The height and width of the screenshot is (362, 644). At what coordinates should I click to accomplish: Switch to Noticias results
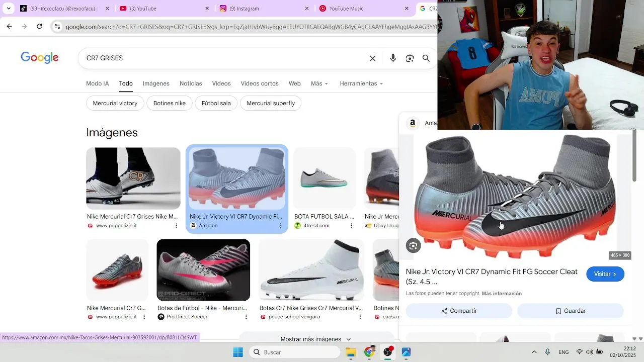click(x=191, y=83)
